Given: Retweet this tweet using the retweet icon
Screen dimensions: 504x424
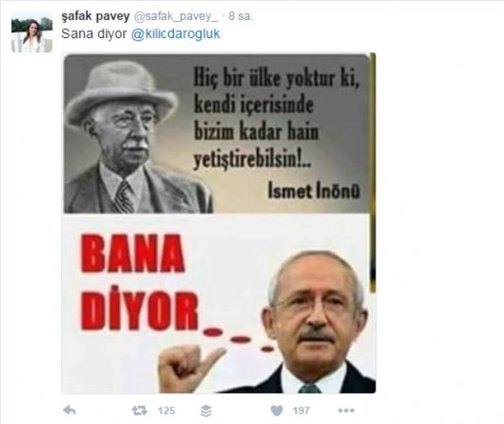Looking at the screenshot, I should click(140, 411).
